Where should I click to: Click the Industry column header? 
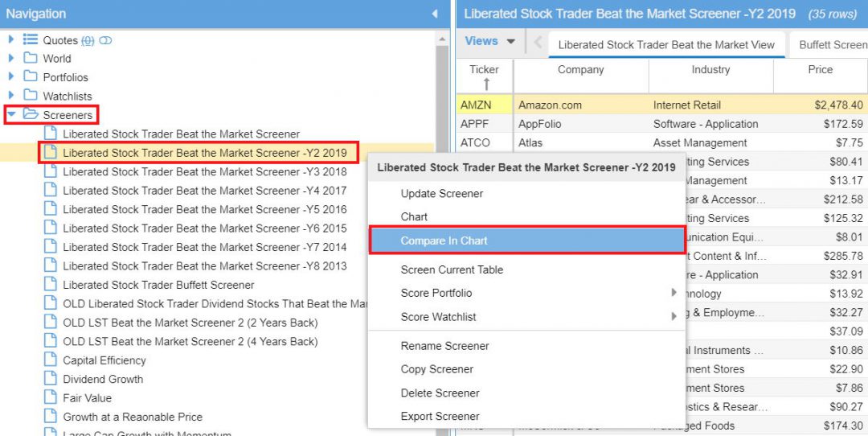tap(710, 70)
